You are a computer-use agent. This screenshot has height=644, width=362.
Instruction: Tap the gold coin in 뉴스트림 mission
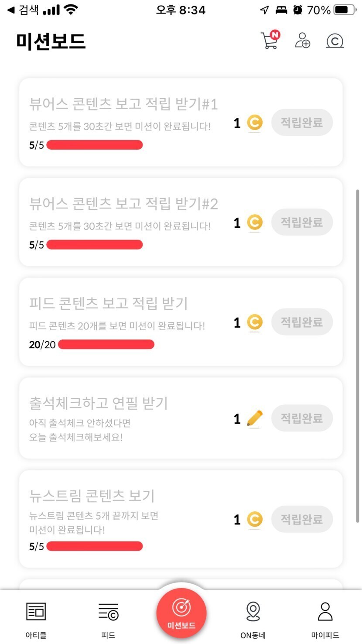(x=255, y=519)
